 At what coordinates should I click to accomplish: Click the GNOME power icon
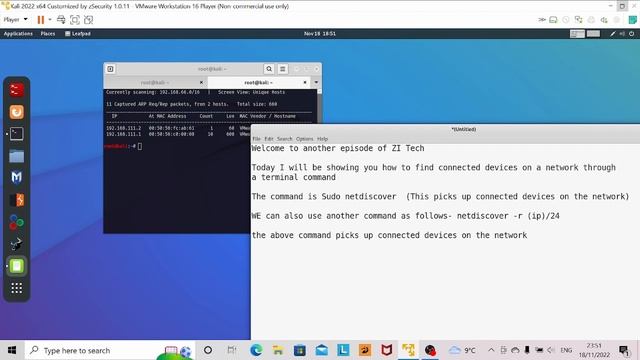631,34
